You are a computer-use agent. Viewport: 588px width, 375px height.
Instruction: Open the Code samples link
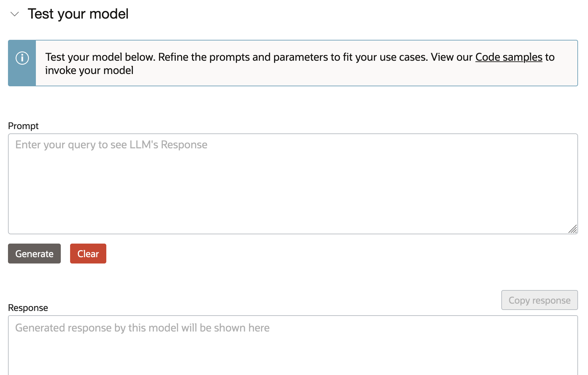(509, 57)
